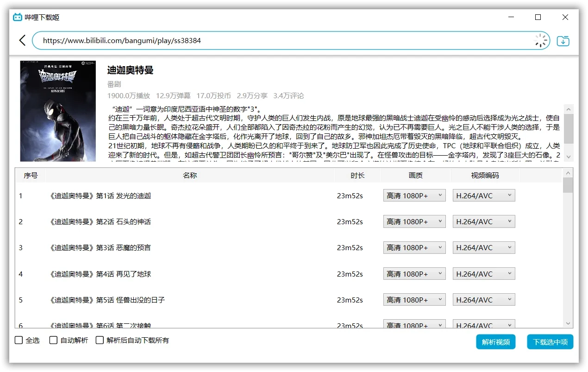Expand video codec dropdown for 第2话 石头的神话
This screenshot has width=588, height=372.
click(484, 221)
